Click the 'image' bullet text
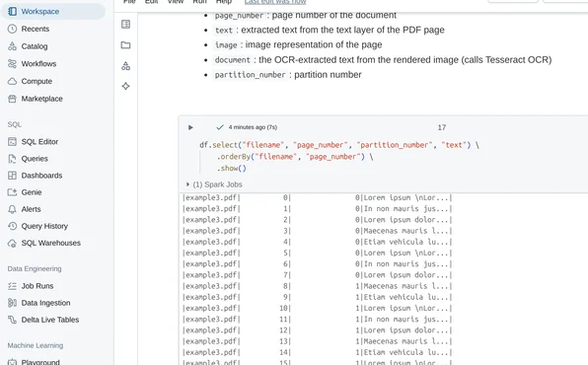This screenshot has height=365, width=588. pyautogui.click(x=298, y=45)
